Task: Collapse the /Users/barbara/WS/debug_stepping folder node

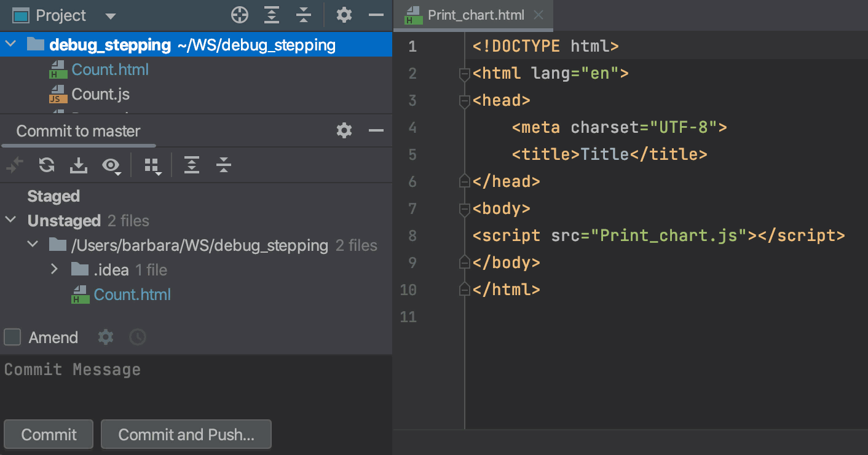Action: (x=33, y=245)
